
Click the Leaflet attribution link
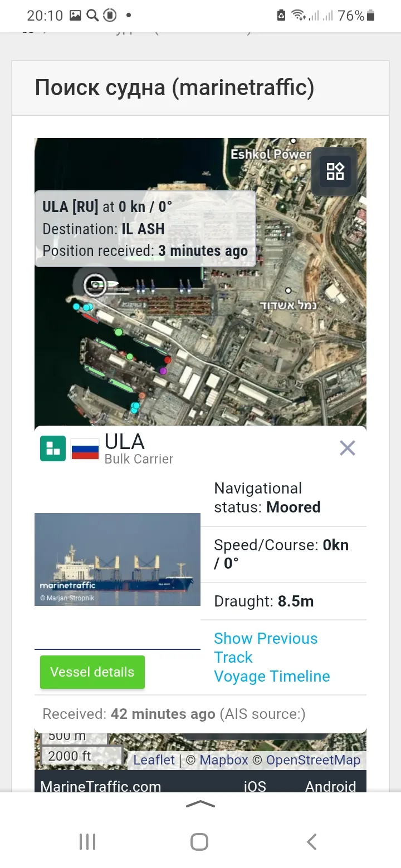(154, 760)
